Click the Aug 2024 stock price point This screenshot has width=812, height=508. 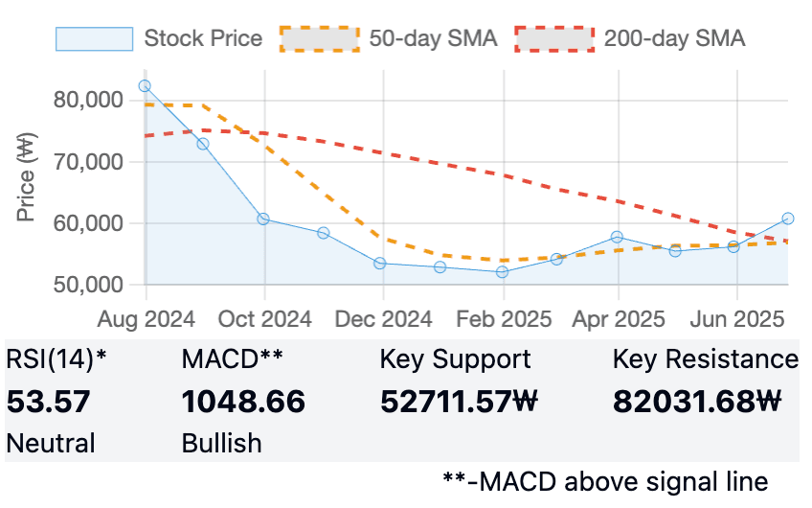(145, 85)
